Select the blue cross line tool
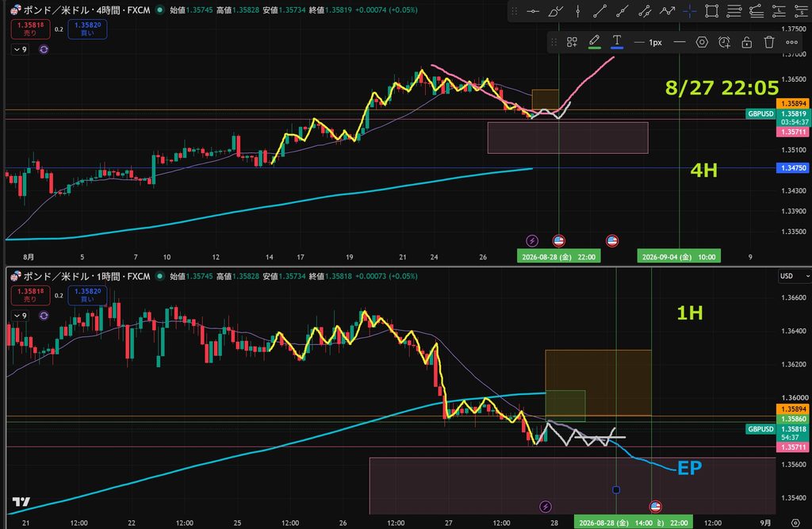This screenshot has width=812, height=529. click(x=689, y=11)
